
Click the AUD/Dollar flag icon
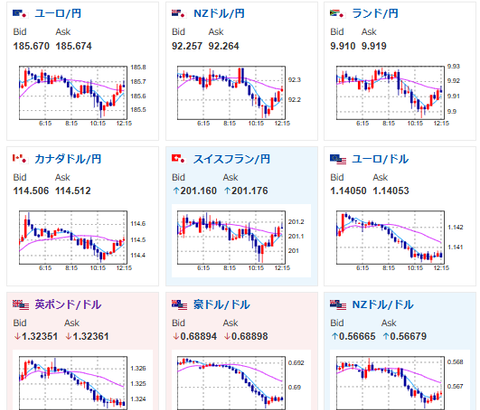[179, 305]
